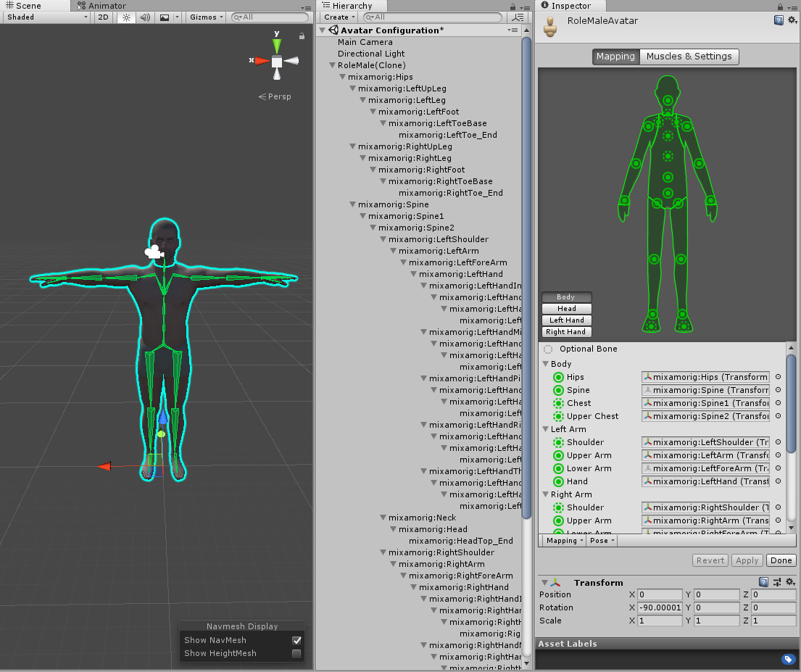Select Main Camera in hierarchy
This screenshot has height=672, width=801.
[365, 43]
